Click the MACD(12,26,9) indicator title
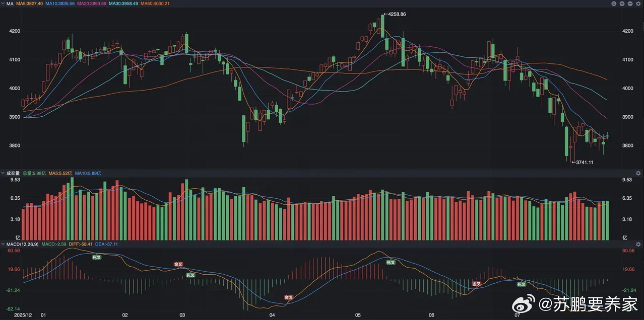This screenshot has width=644, height=320. coord(22,244)
